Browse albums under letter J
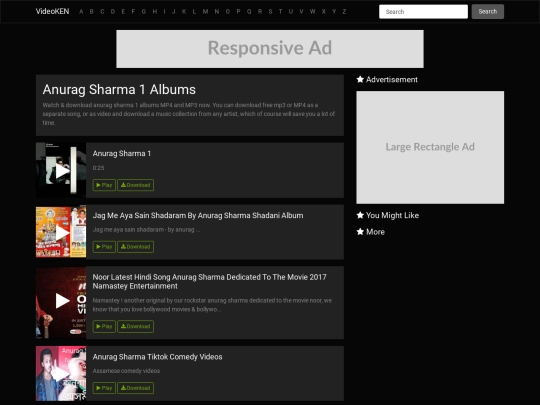Screen dimensions: 540x405 tap(174, 11)
